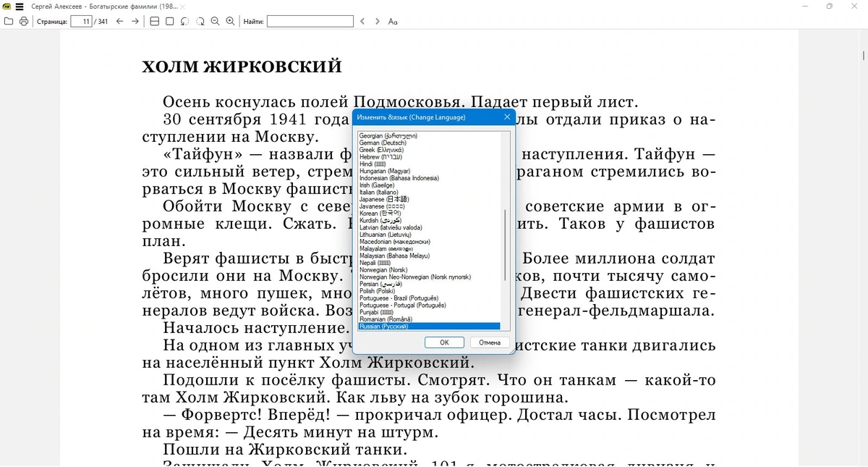Rotate the page left icon
This screenshot has width=868, height=467.
[x=184, y=22]
